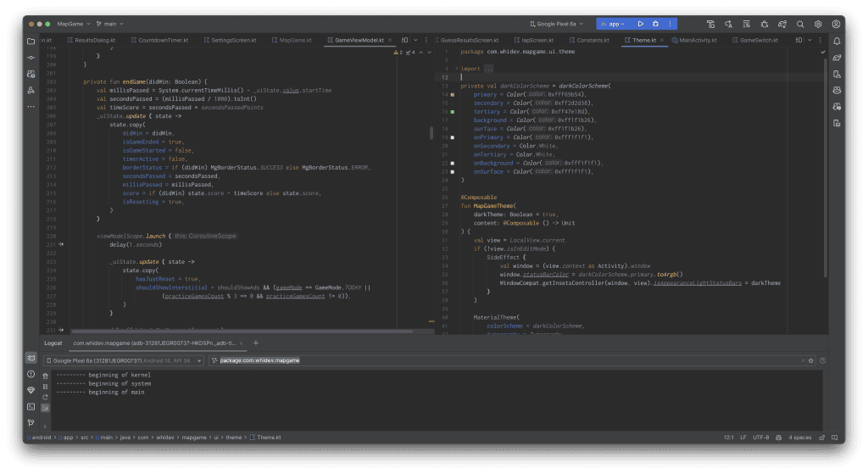Viewport: 868px width, 474px height.
Task: Open the Git tool window icon
Action: (31, 422)
